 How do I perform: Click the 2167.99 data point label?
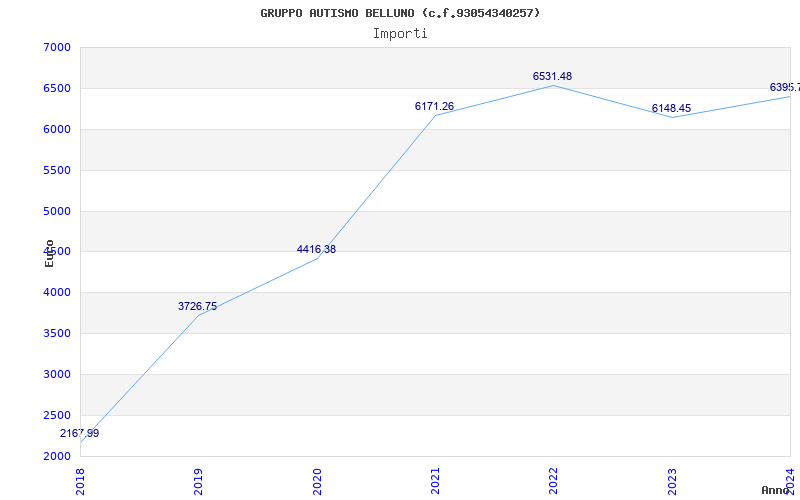coord(80,434)
